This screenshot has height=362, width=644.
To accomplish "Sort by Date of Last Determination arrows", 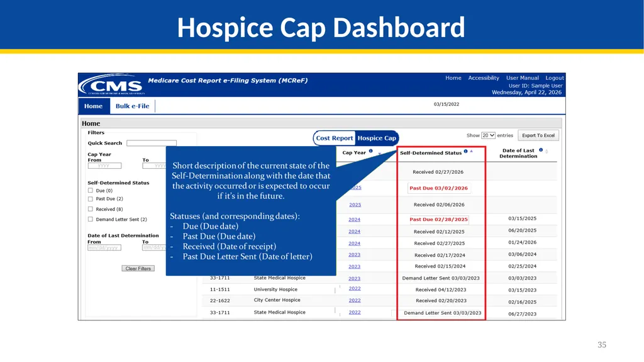I will pyautogui.click(x=547, y=152).
